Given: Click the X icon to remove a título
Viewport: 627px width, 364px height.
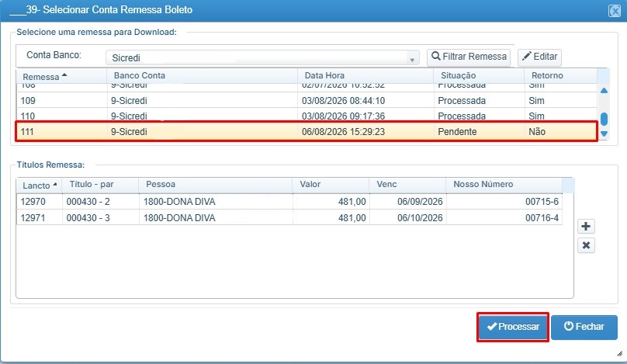Looking at the screenshot, I should [586, 245].
